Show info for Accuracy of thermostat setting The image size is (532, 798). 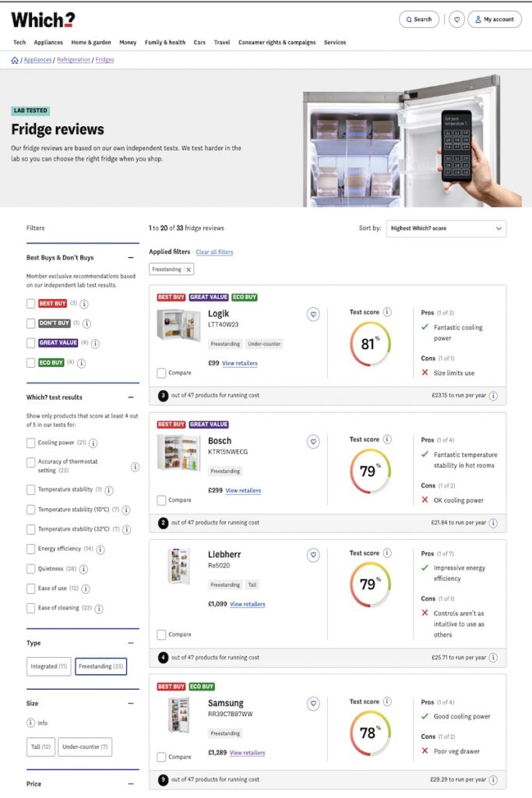135,467
